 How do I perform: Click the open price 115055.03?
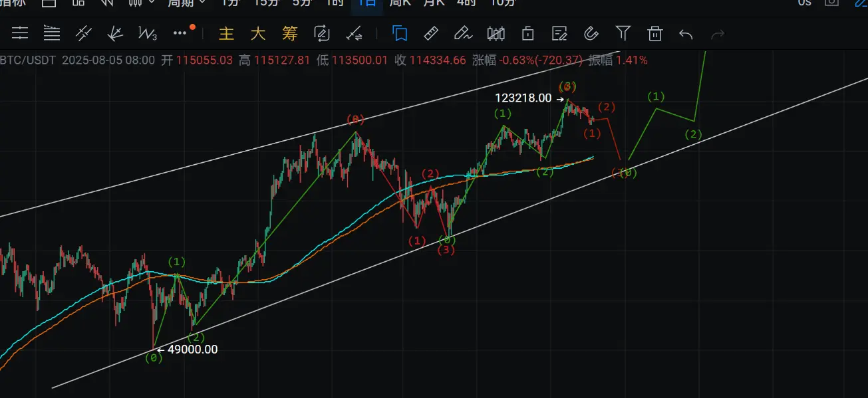tap(205, 60)
